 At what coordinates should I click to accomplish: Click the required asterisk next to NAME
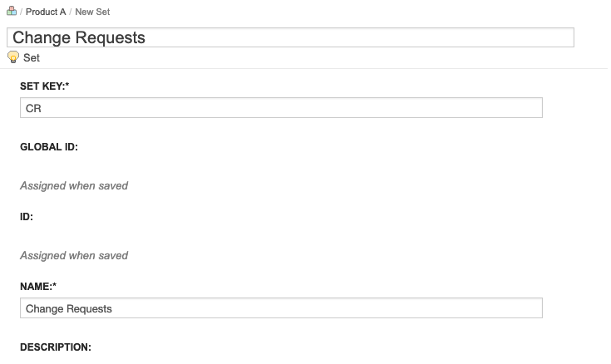tap(54, 287)
